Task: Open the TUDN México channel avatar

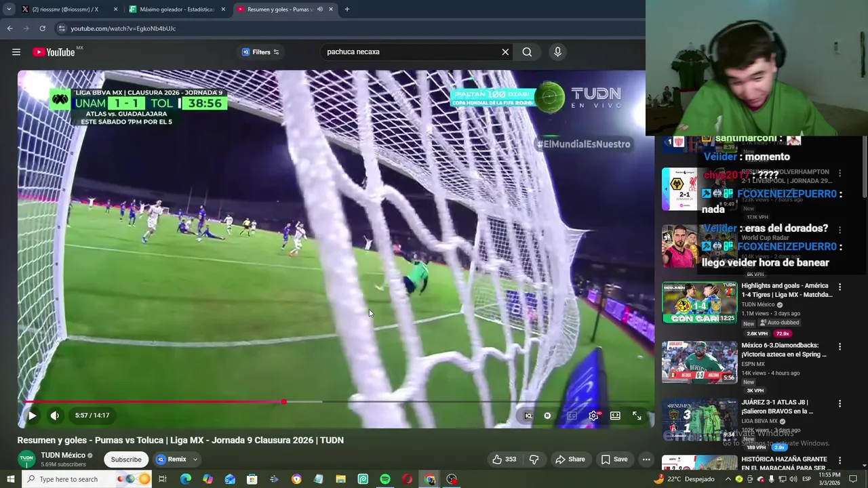Action: point(26,459)
